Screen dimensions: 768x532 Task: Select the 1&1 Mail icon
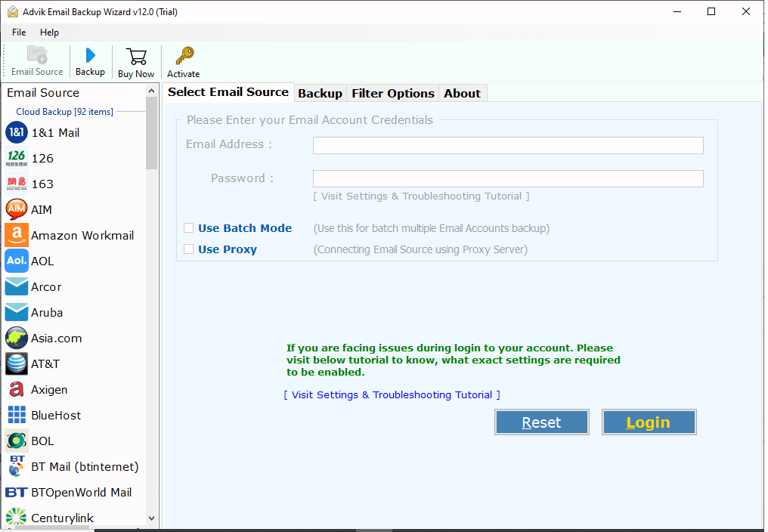pyautogui.click(x=17, y=133)
